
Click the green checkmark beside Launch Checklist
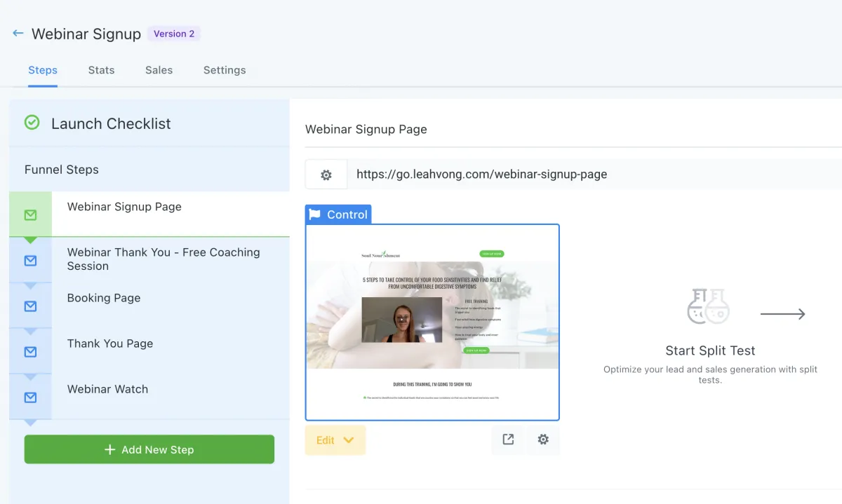coord(32,123)
